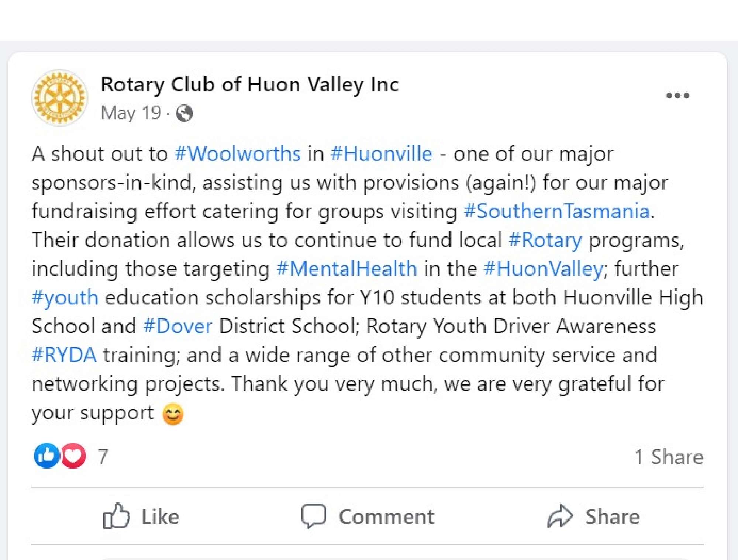Open the three-dot post options menu
738x560 pixels.
[677, 96]
